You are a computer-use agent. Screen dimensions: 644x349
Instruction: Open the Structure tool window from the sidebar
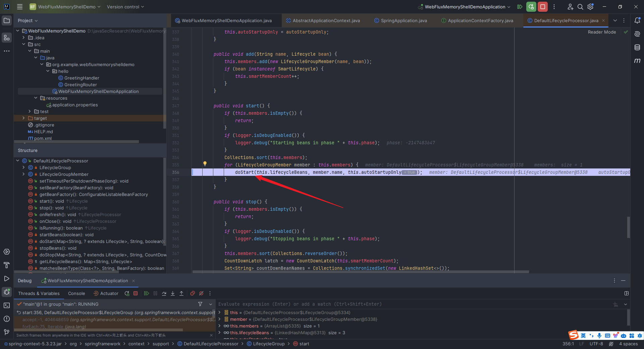7,38
